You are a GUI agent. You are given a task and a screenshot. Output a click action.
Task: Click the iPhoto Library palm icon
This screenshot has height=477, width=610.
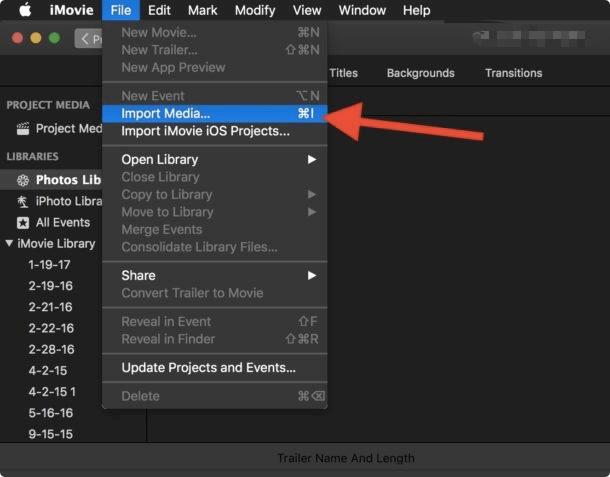tap(23, 202)
